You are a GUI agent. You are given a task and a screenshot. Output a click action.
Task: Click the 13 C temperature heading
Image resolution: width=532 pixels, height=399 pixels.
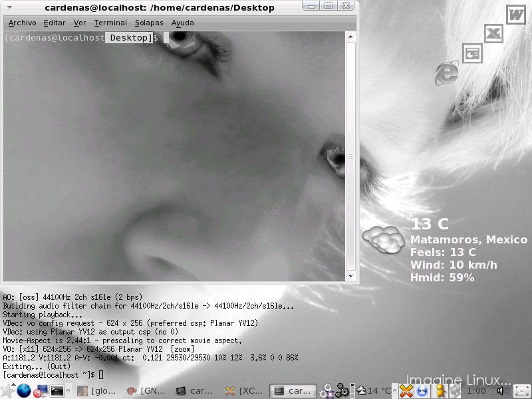430,224
